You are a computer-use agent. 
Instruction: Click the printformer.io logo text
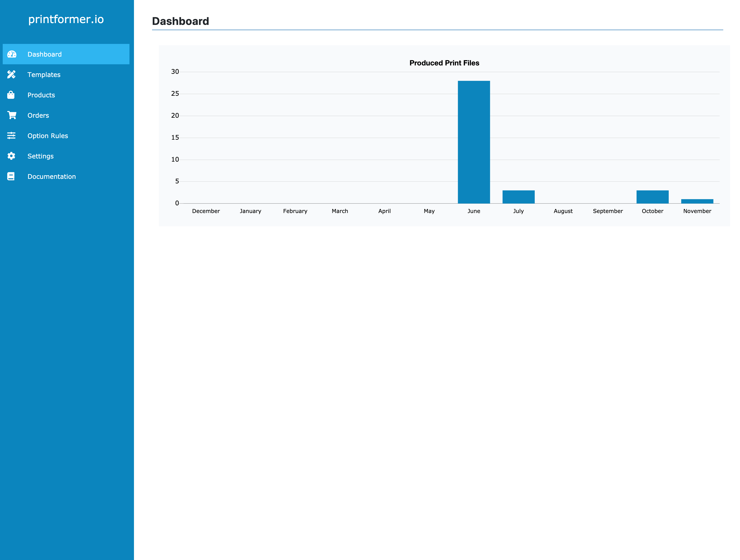(x=66, y=19)
